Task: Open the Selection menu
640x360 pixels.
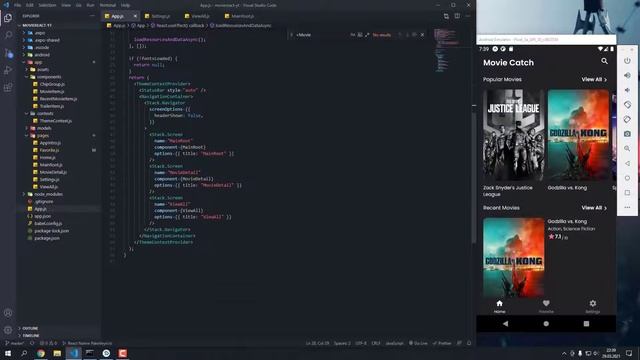Action: click(47, 5)
